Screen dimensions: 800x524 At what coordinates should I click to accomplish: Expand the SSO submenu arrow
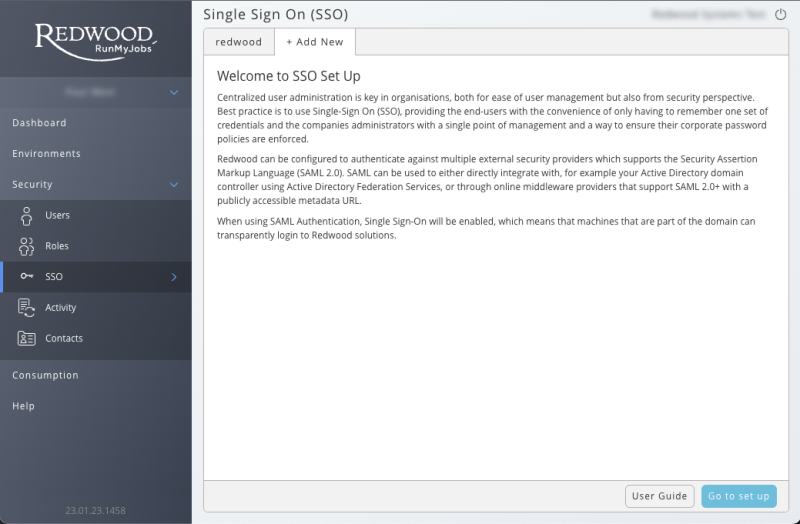pyautogui.click(x=174, y=277)
